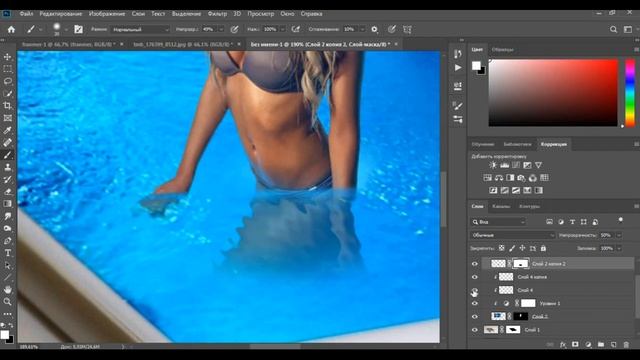The image size is (640, 360).
Task: Click the foreground color swatch in Color panel
Action: [x=476, y=66]
